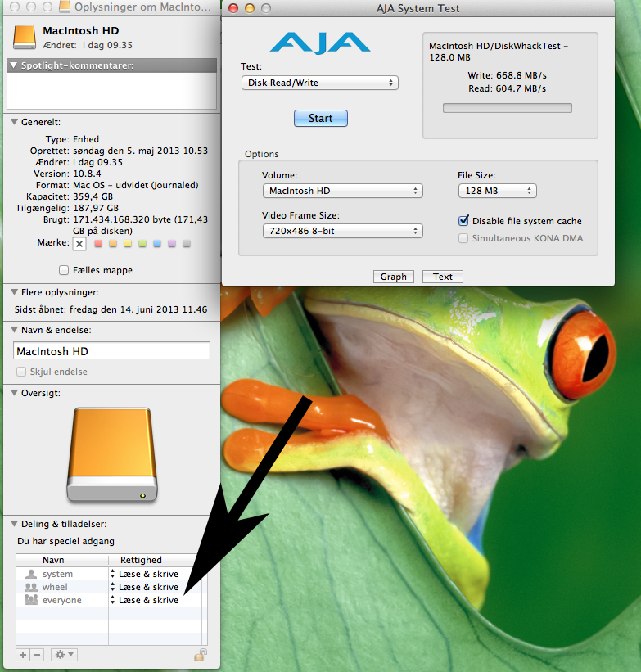Start the AJA disk test
Screen dimensions: 641x672
321,119
